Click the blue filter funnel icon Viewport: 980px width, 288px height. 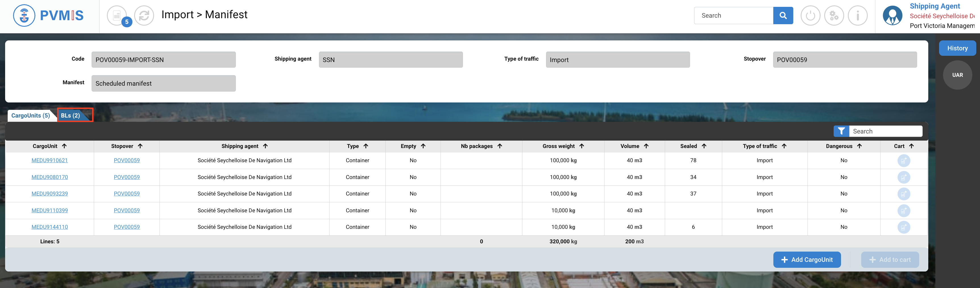pos(841,131)
